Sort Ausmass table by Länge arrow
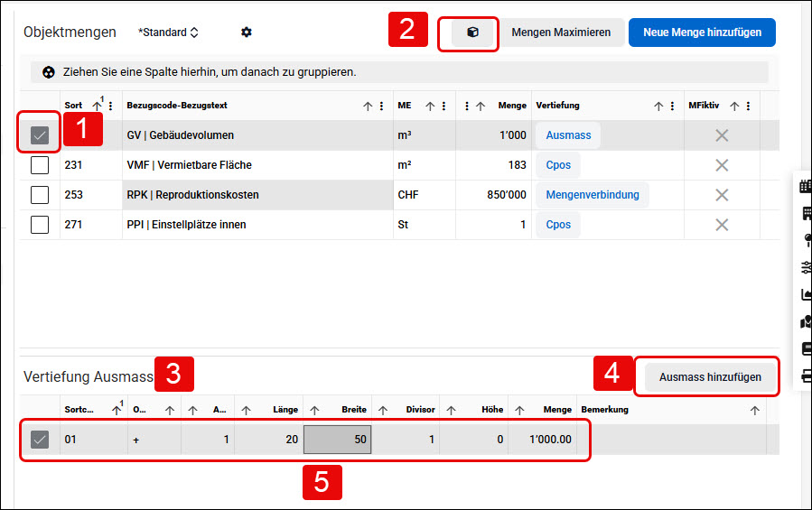 coord(246,410)
